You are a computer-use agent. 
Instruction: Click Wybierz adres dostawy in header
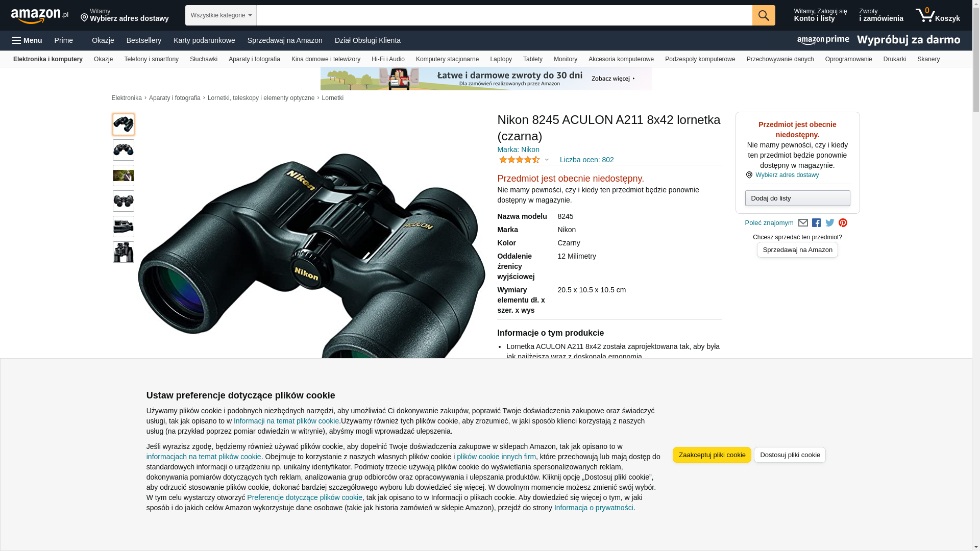[125, 15]
